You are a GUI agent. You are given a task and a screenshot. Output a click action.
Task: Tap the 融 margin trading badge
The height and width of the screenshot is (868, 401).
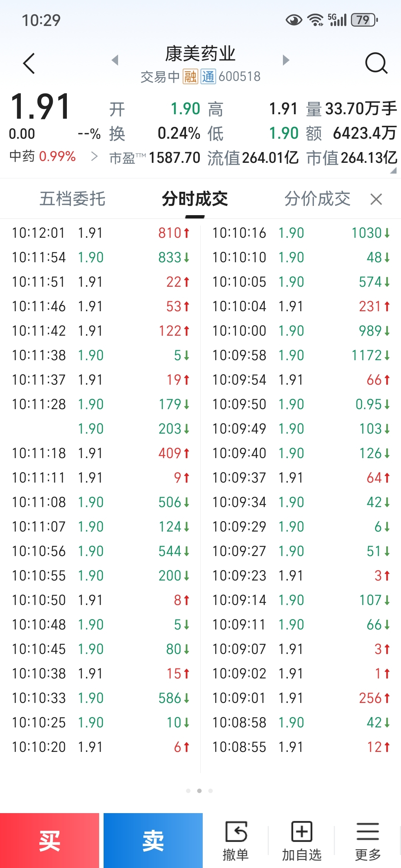point(190,77)
